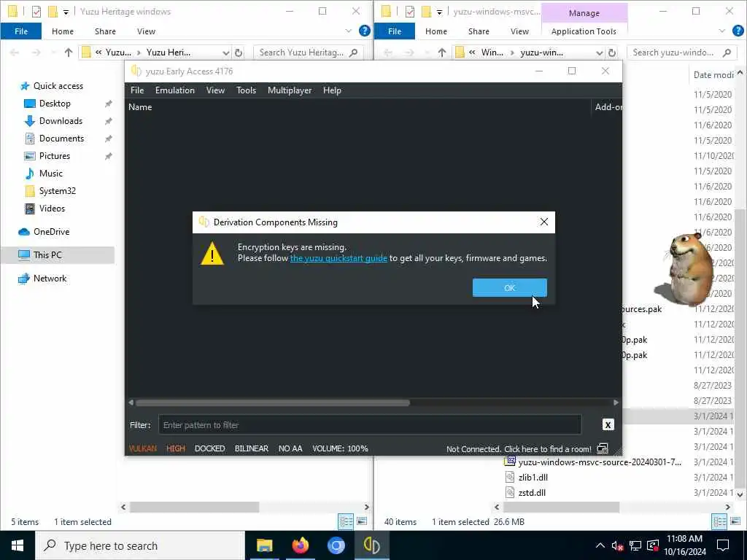Click Not Connected find a room text
Image resolution: width=747 pixels, height=560 pixels.
pyautogui.click(x=519, y=449)
